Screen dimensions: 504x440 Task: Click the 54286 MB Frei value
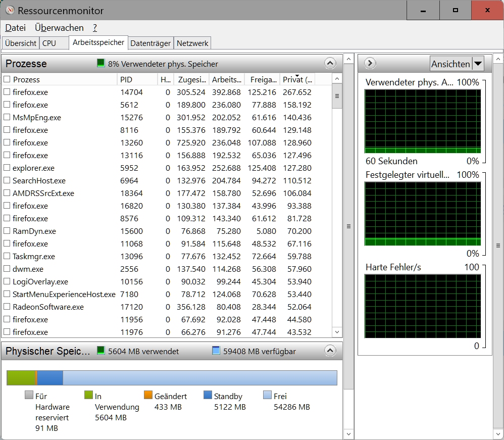click(291, 407)
